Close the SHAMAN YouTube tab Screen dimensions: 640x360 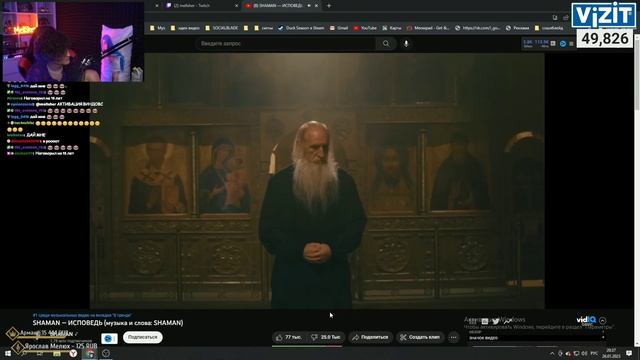[x=316, y=6]
